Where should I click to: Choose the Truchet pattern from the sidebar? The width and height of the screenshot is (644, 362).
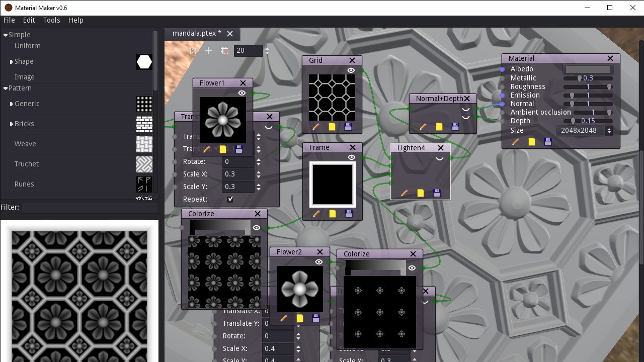[x=26, y=164]
